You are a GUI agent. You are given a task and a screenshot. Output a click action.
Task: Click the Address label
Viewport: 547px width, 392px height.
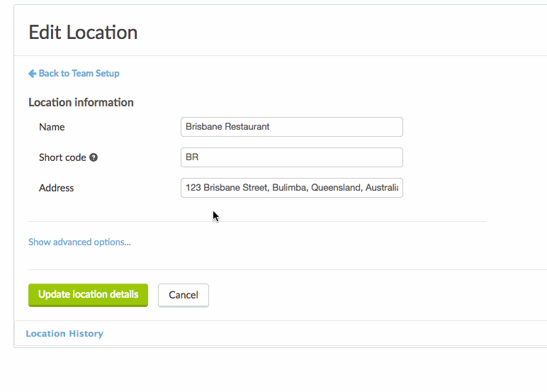click(57, 188)
